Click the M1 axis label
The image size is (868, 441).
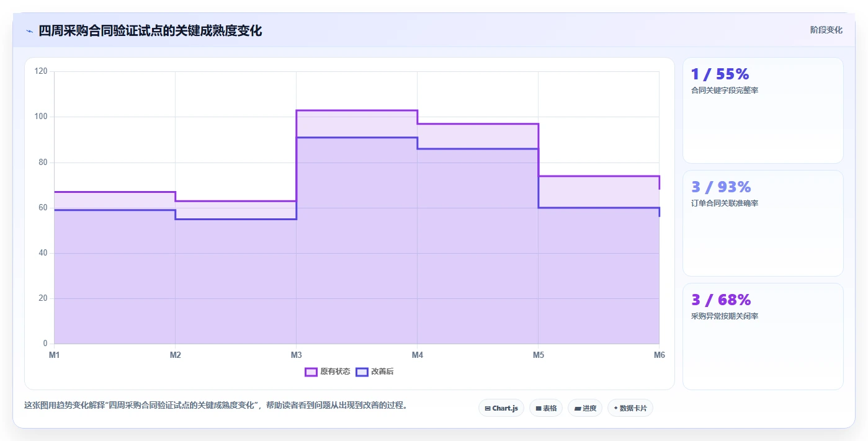[54, 355]
